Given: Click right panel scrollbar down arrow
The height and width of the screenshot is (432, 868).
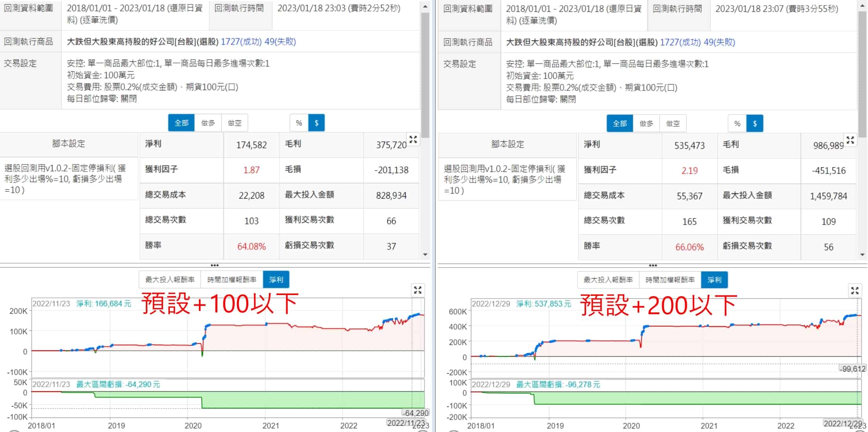Looking at the screenshot, I should [x=862, y=255].
